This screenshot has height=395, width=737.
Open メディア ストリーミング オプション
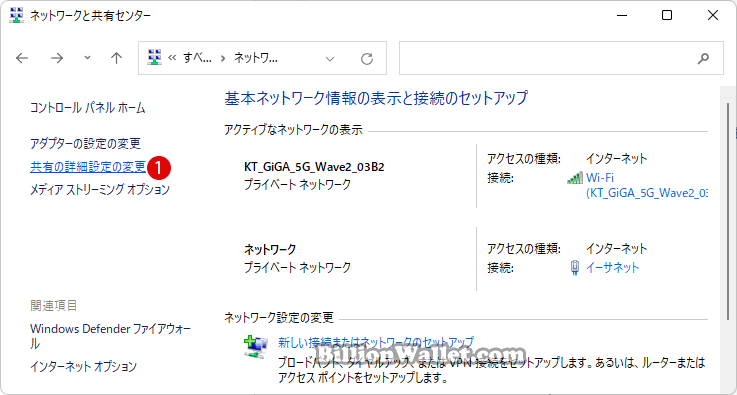[100, 190]
